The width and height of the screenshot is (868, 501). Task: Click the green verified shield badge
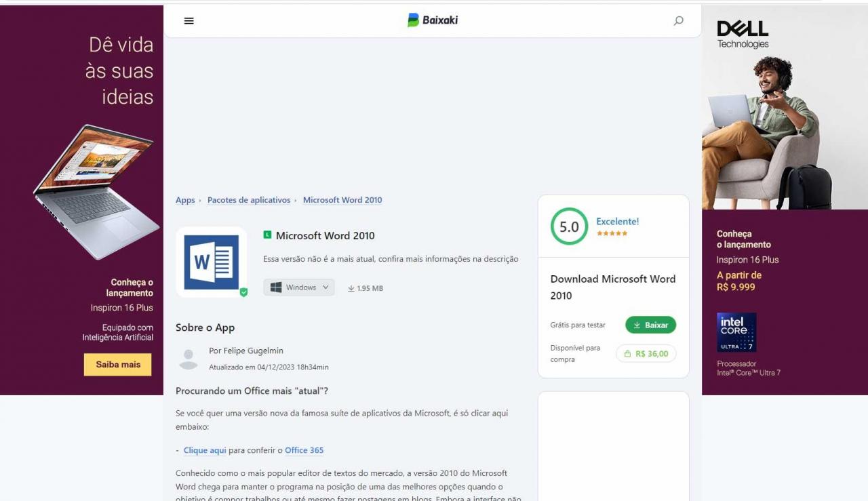243,292
